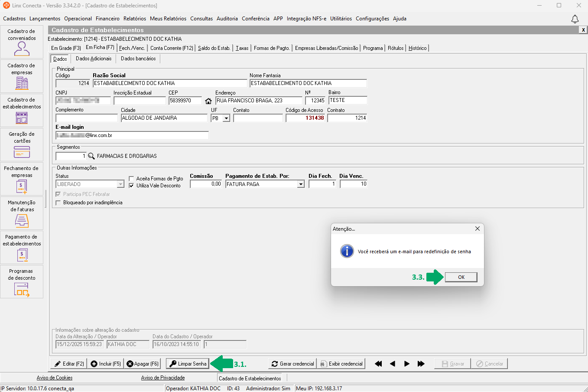Click the Comissão input field

[206, 184]
